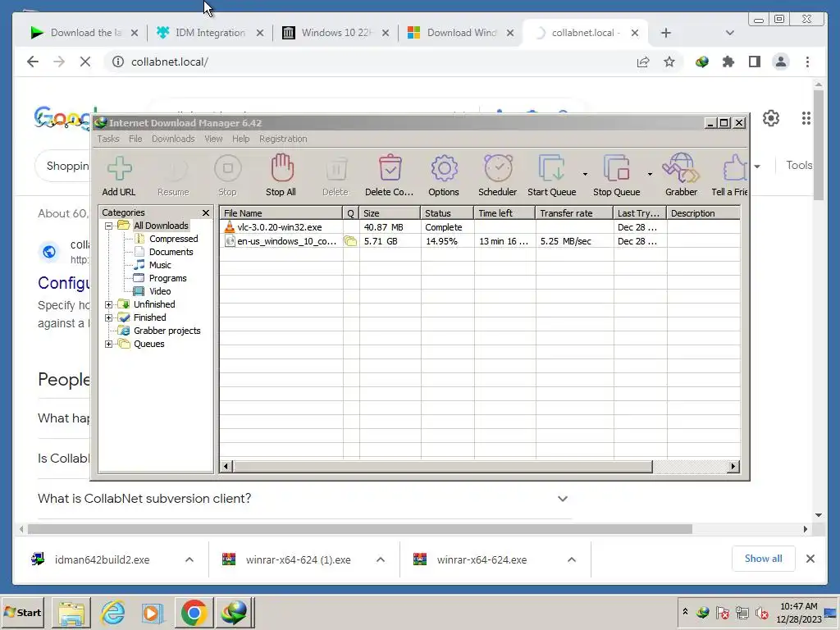Close the Categories panel

click(206, 212)
